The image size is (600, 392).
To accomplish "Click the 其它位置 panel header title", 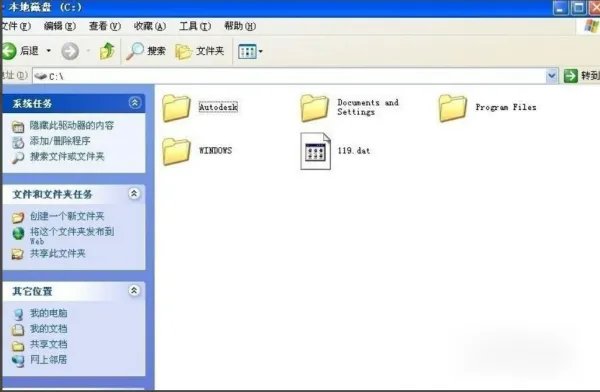I will tap(33, 291).
